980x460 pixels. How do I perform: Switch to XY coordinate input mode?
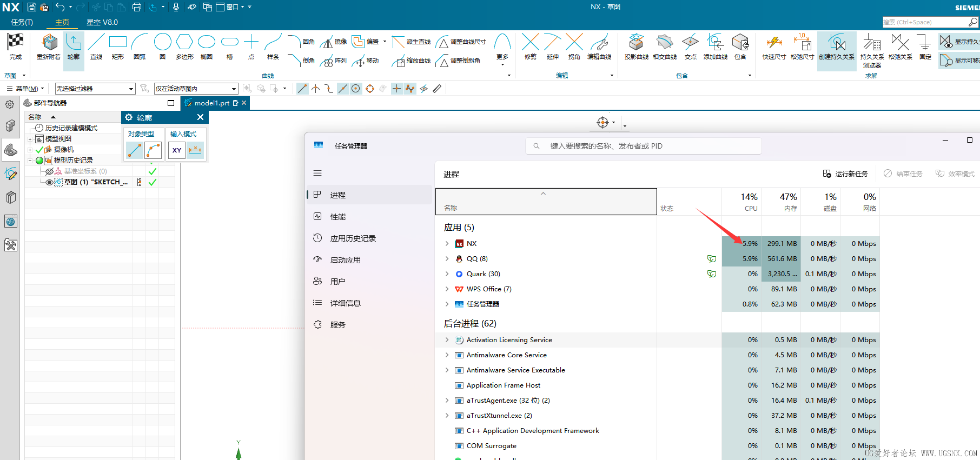[x=177, y=150]
